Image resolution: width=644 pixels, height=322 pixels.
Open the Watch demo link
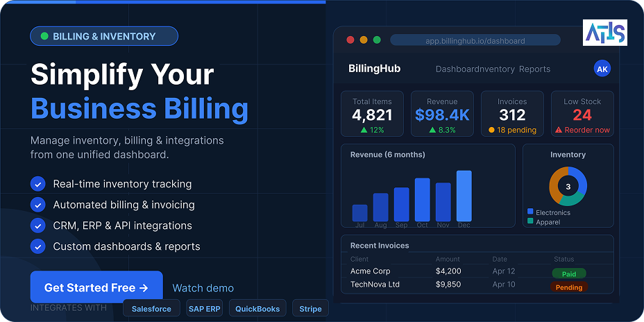click(x=203, y=288)
